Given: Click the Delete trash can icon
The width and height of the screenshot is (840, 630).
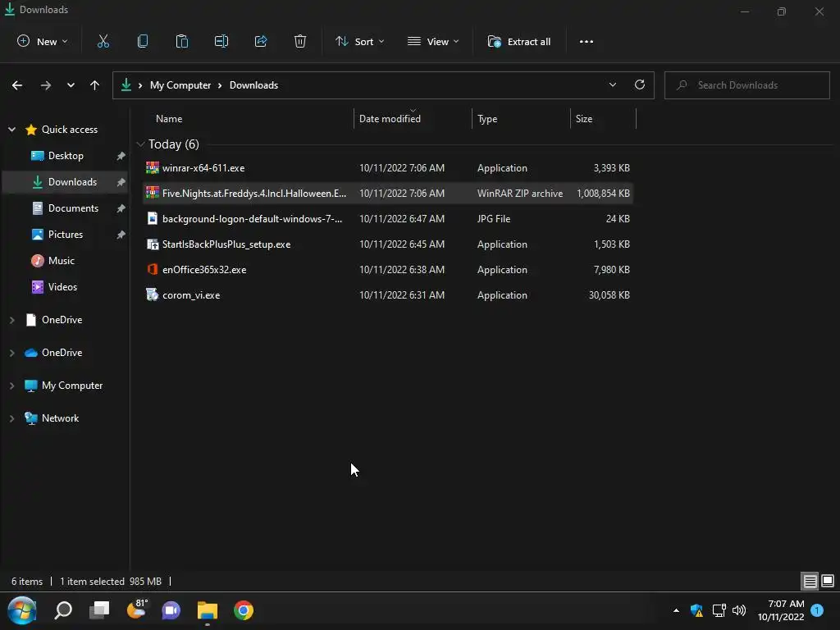Looking at the screenshot, I should tap(300, 41).
